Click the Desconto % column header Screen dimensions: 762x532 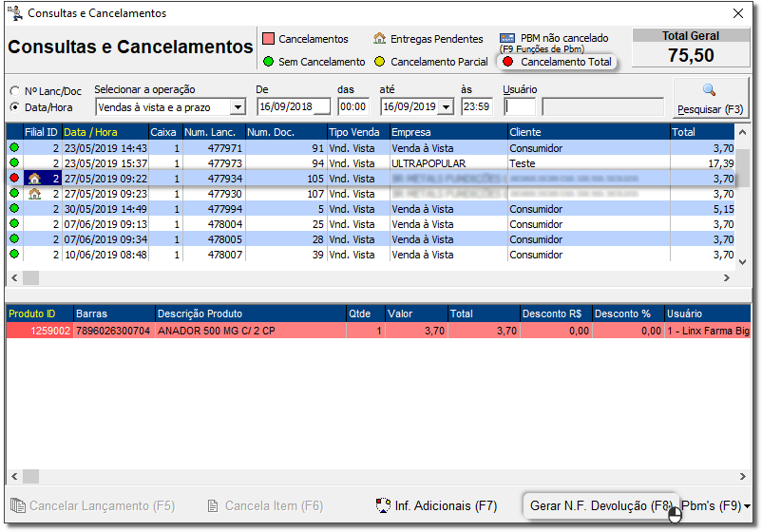coord(628,313)
